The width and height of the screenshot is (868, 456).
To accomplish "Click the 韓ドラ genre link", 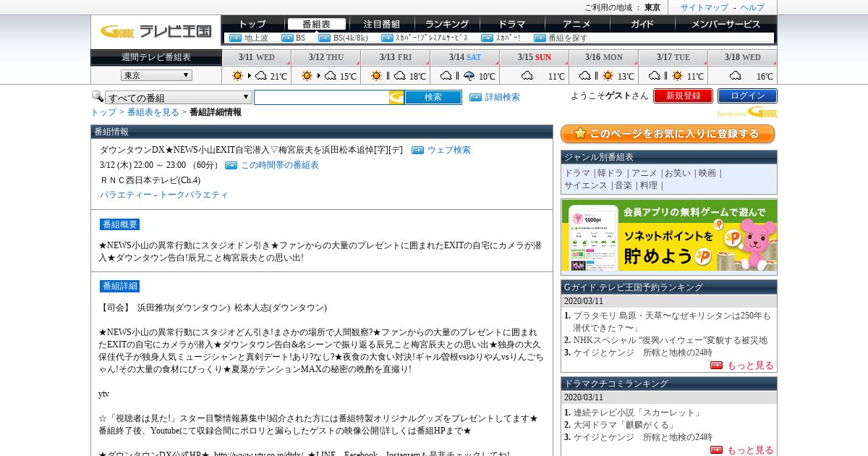I will (x=610, y=173).
